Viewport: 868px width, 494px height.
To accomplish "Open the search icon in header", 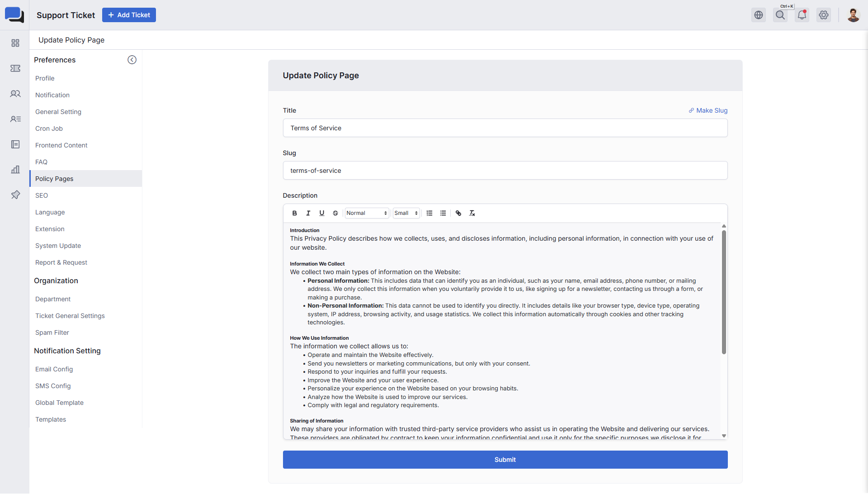I will [x=780, y=15].
